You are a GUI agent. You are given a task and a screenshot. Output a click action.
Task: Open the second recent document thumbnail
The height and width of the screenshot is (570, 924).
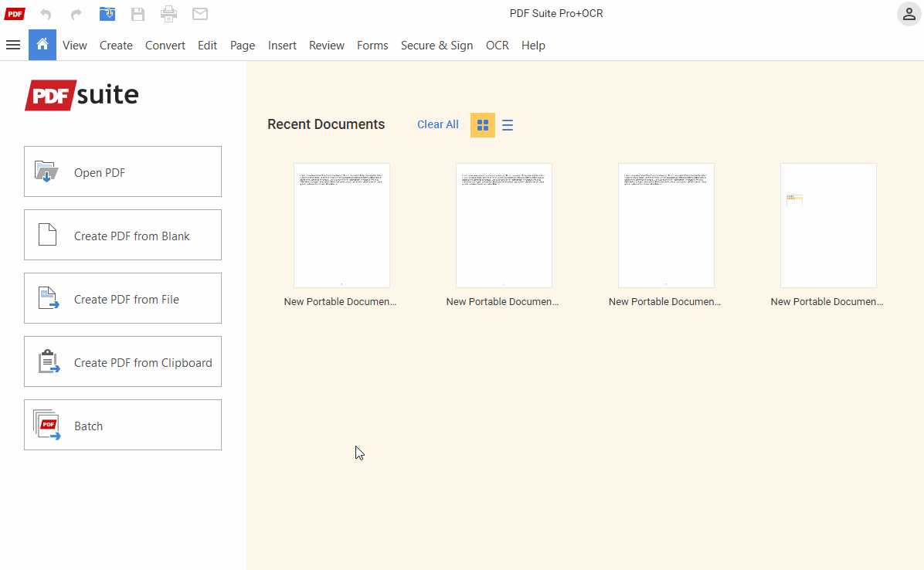504,226
